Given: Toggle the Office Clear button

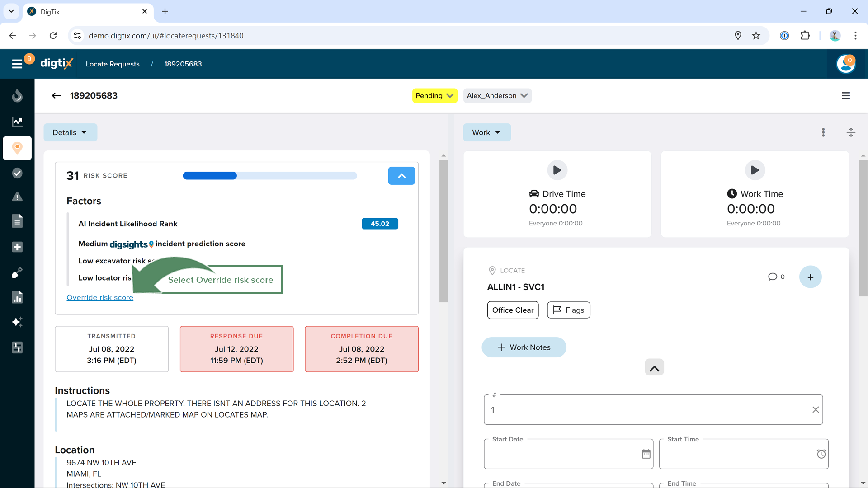Looking at the screenshot, I should tap(513, 310).
